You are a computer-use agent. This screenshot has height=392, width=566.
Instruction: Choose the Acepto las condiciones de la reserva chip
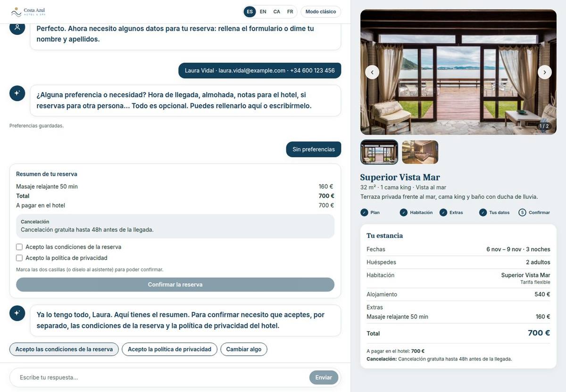[64, 349]
